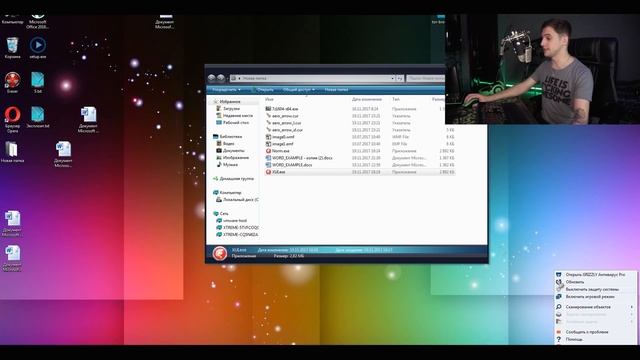The width and height of the screenshot is (640, 360).
Task: Select Документы library in sidebar
Action: [x=233, y=150]
